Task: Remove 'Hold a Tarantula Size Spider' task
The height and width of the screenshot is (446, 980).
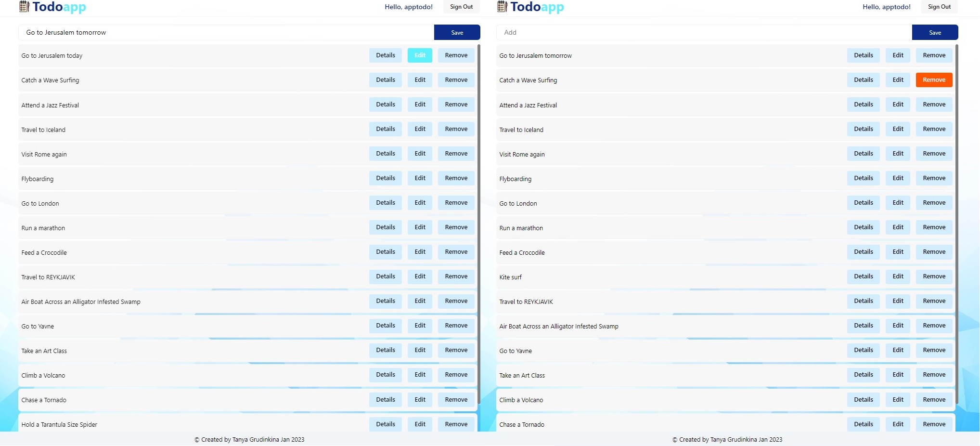Action: (x=456, y=424)
